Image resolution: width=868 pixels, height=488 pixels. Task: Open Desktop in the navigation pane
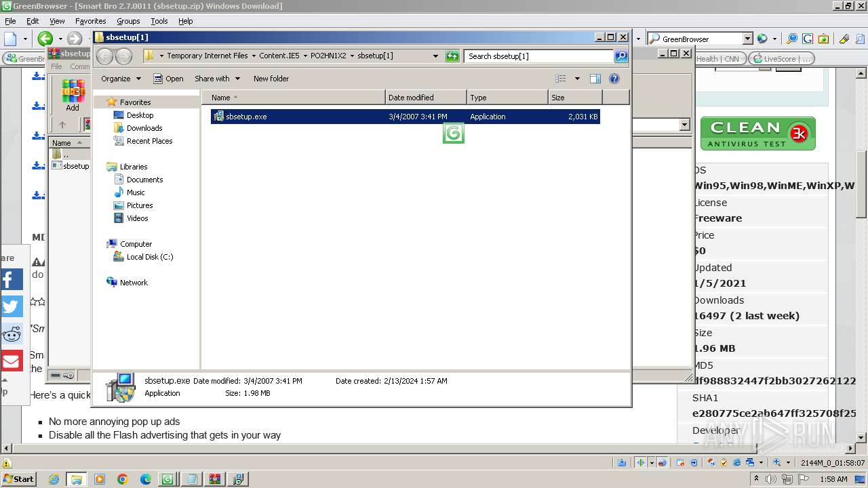coord(140,115)
